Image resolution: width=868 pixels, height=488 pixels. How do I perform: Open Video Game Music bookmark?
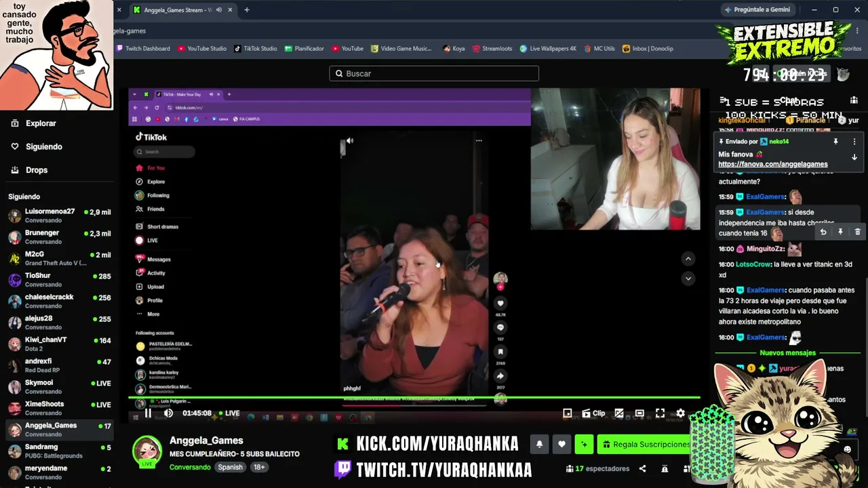401,49
